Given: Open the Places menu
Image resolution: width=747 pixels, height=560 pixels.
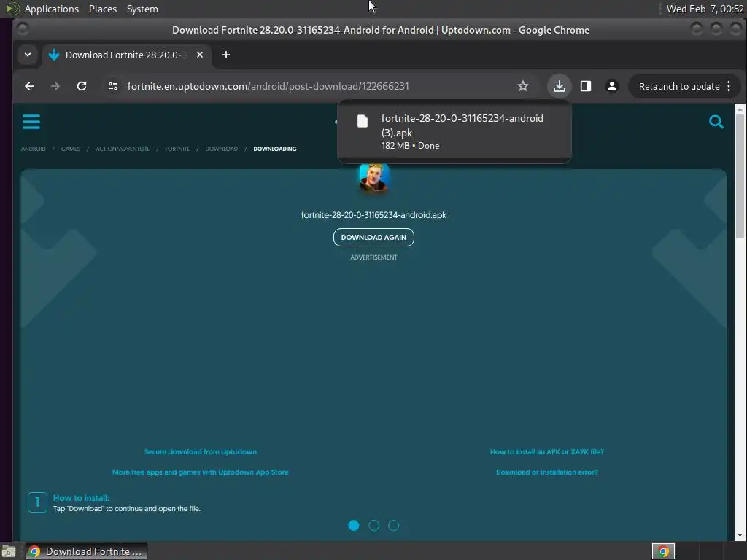Looking at the screenshot, I should coord(102,9).
